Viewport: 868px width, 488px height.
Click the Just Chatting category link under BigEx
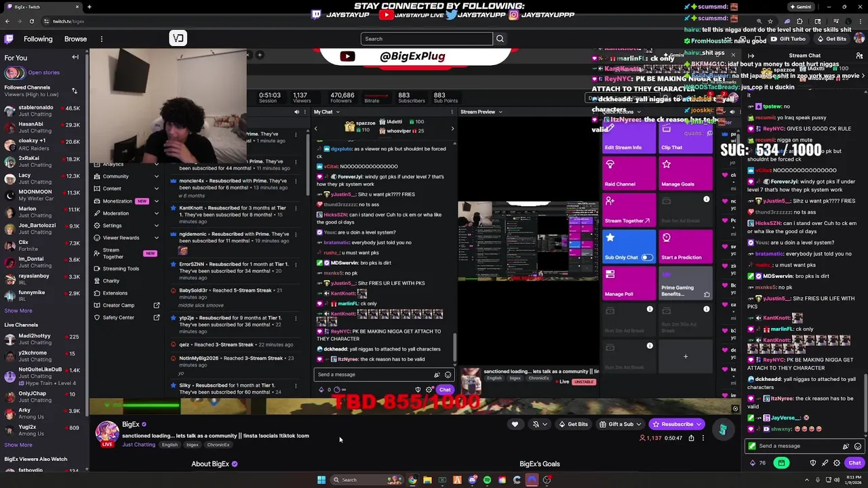(x=138, y=445)
